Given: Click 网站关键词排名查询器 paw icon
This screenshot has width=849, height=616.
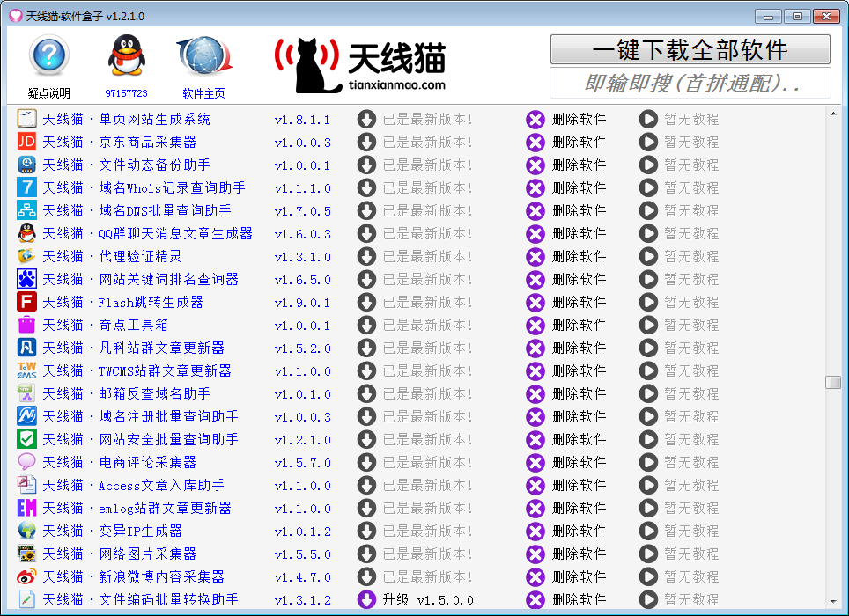Looking at the screenshot, I should coord(26,279).
